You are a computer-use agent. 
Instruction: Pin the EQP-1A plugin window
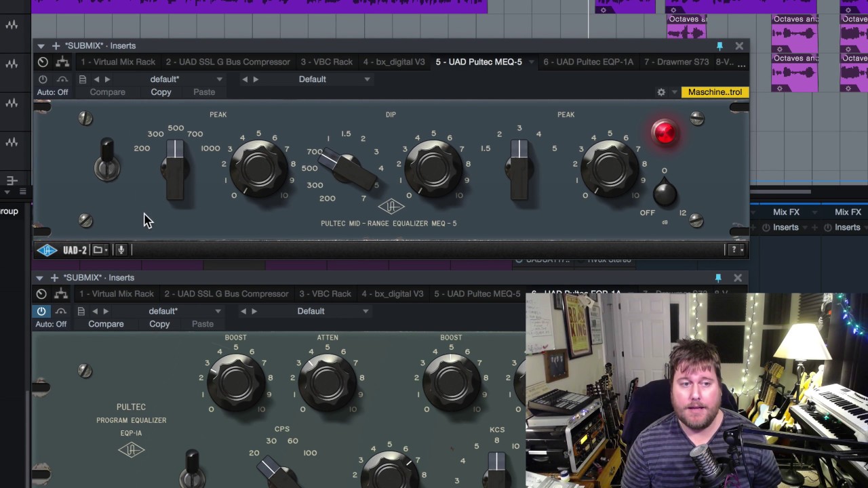tap(718, 277)
